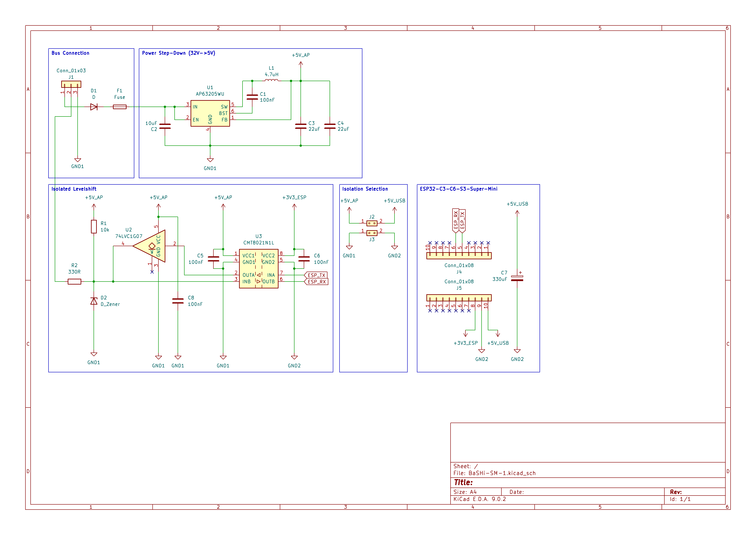Image resolution: width=756 pixels, height=535 pixels.
Task: Select the 'Rev:' field
Action: tap(676, 492)
